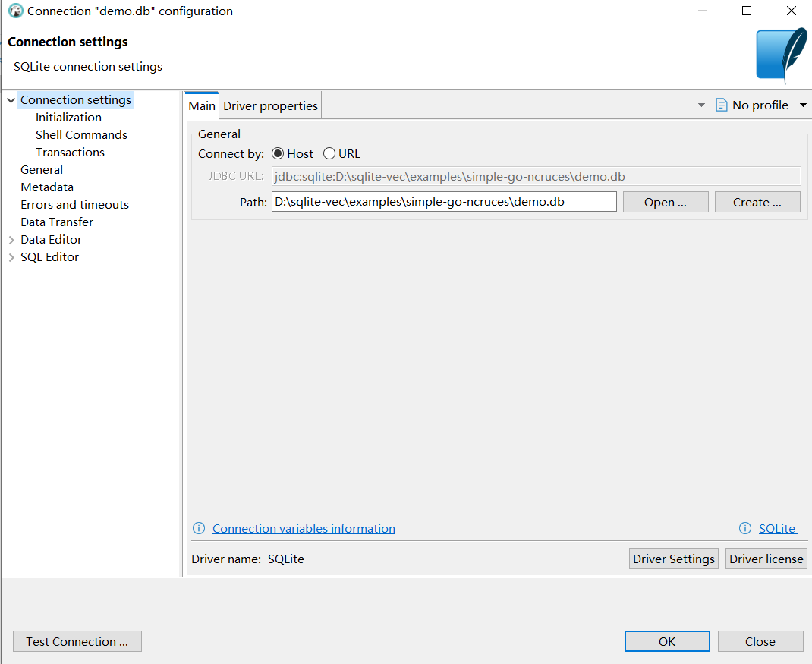Click the gray dropdown arrow on the tab toolbar
Image resolution: width=812 pixels, height=664 pixels.
click(700, 105)
